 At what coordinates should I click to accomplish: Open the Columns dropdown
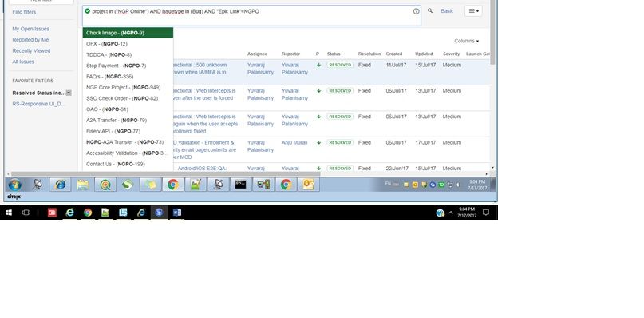[467, 41]
